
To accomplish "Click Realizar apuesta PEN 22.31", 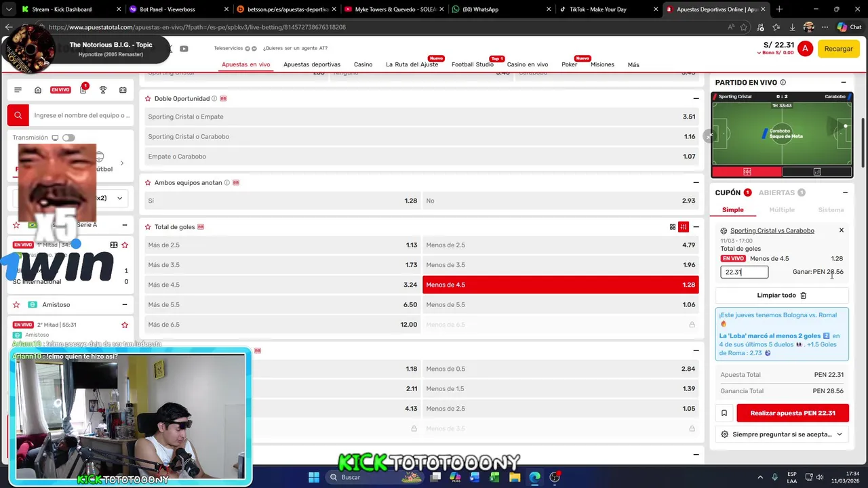I will point(793,413).
